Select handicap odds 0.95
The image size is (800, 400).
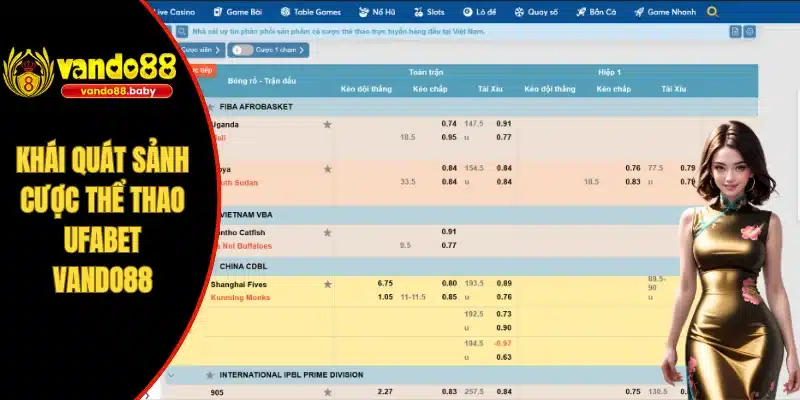[x=449, y=137]
